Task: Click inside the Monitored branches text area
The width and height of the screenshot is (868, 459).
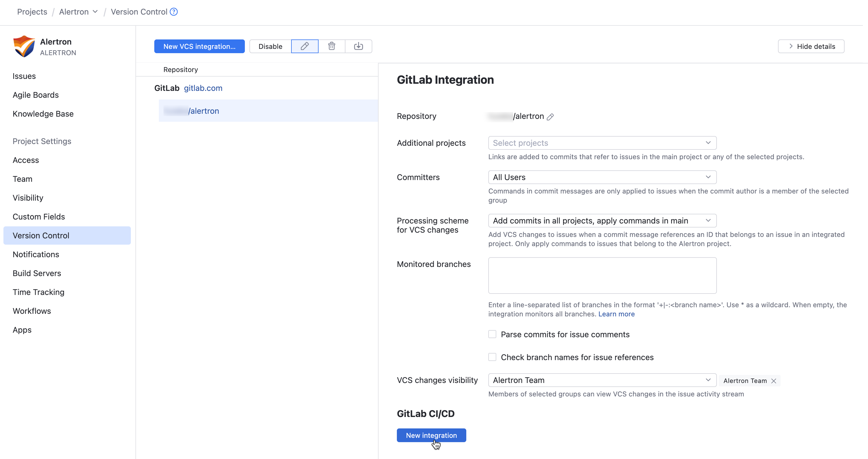Action: [602, 275]
